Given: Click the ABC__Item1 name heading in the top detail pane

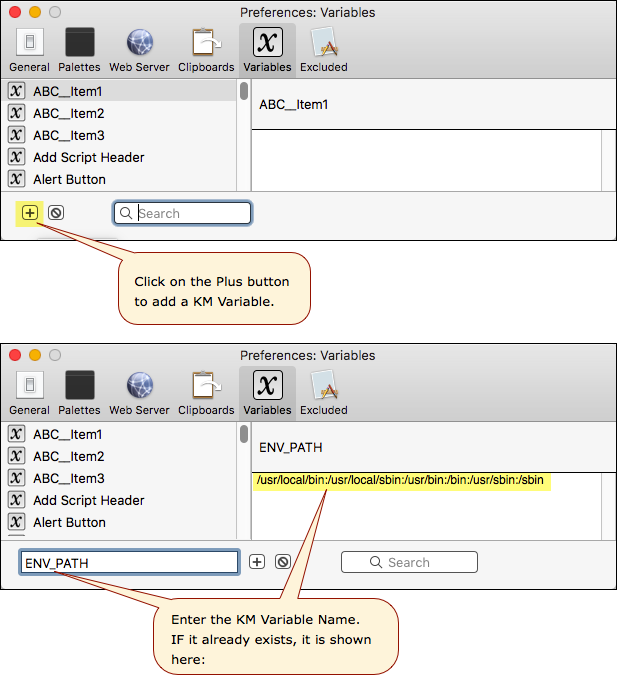Looking at the screenshot, I should (x=294, y=105).
